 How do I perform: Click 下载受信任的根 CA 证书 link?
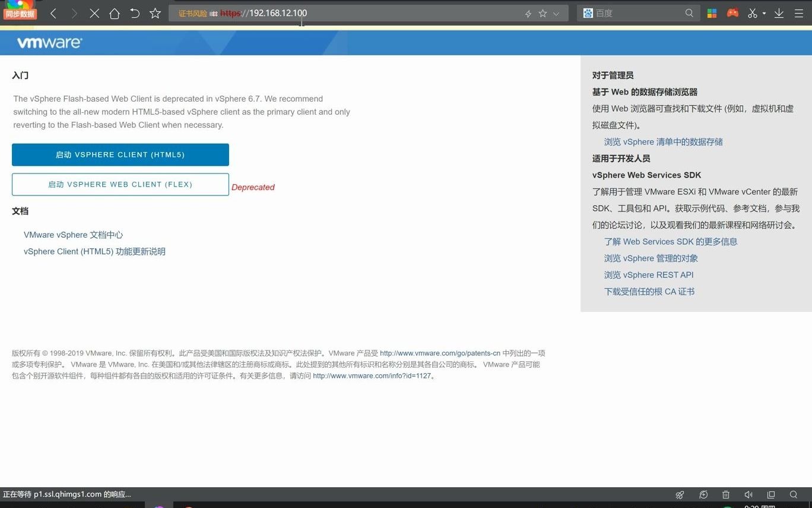[x=649, y=292]
